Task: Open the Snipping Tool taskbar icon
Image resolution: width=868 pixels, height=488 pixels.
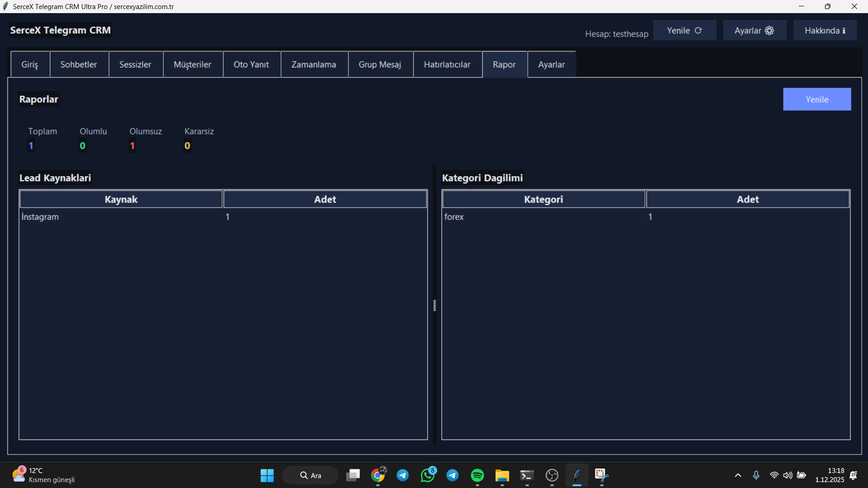Action: [x=601, y=475]
